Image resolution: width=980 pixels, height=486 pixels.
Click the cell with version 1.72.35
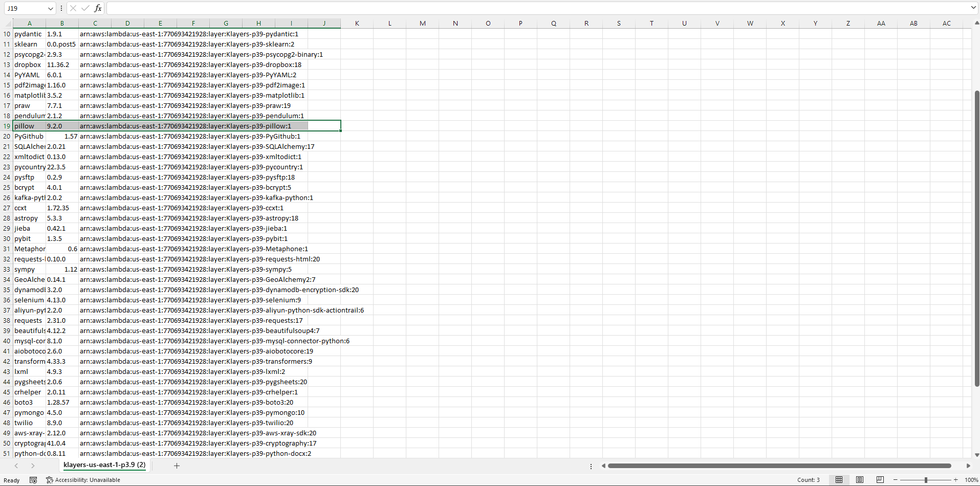62,208
